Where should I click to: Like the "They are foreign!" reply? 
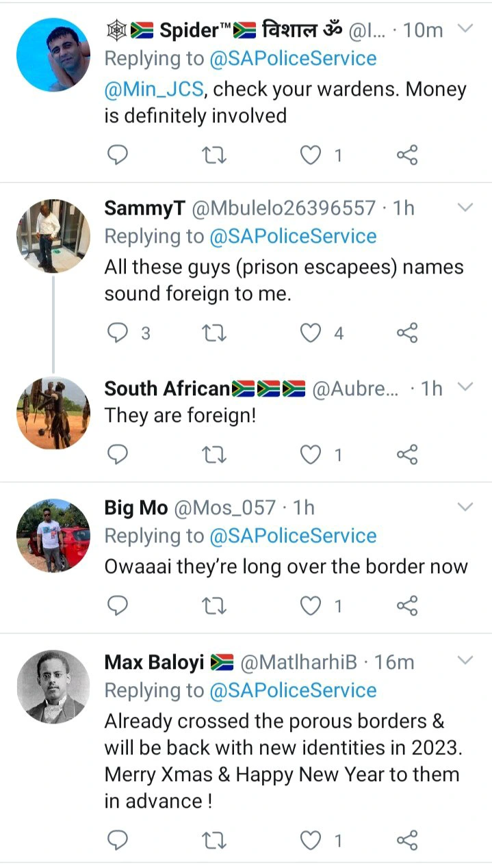coord(311,454)
